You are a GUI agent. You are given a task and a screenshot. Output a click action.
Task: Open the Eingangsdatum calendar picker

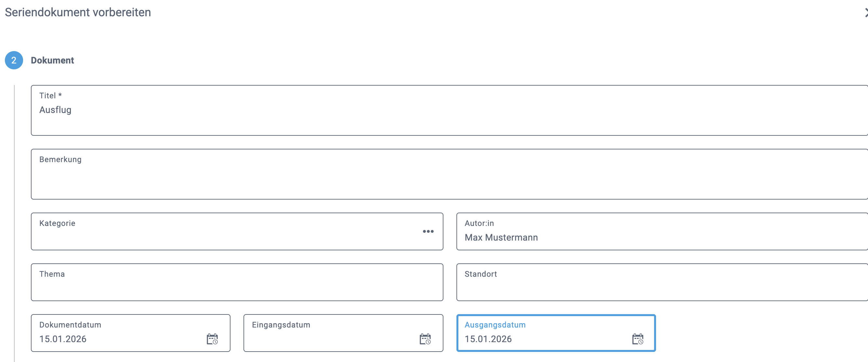pyautogui.click(x=425, y=339)
